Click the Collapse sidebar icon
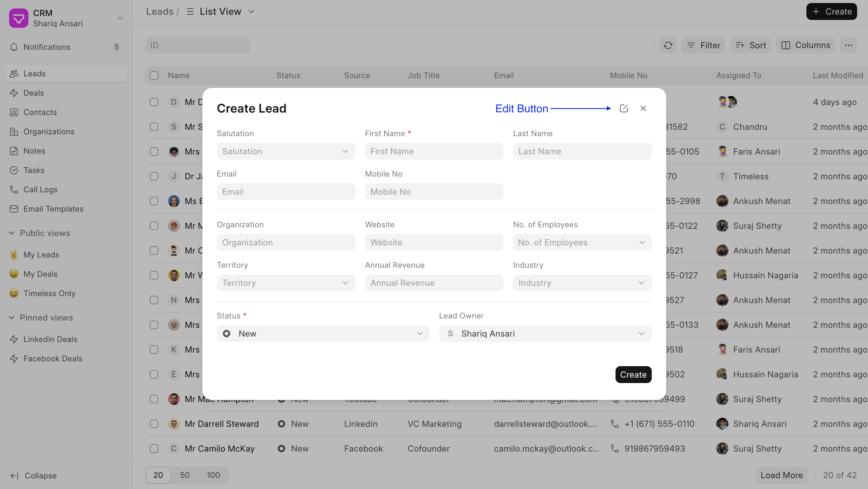The height and width of the screenshot is (489, 868). click(14, 475)
